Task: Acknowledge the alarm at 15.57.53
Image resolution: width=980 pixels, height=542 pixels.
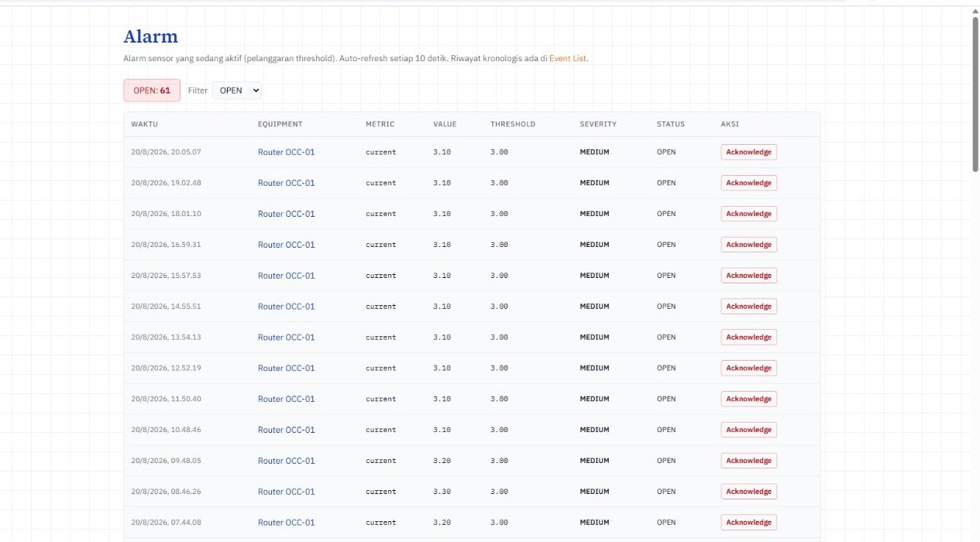Action: pyautogui.click(x=748, y=276)
